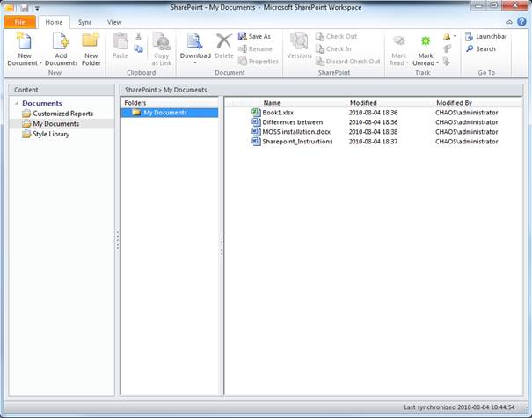The image size is (532, 418).
Task: Open the alerts bell dropdown arrow
Action: [455, 36]
